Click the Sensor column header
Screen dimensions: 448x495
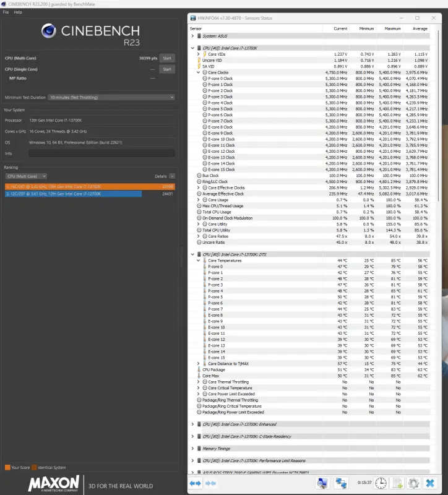pyautogui.click(x=196, y=28)
